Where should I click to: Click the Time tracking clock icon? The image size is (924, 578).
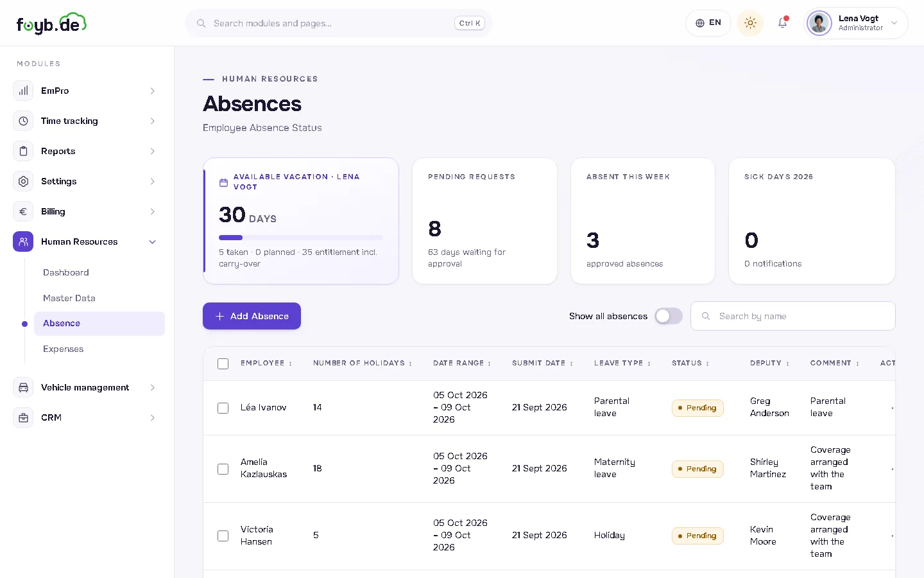(x=23, y=121)
